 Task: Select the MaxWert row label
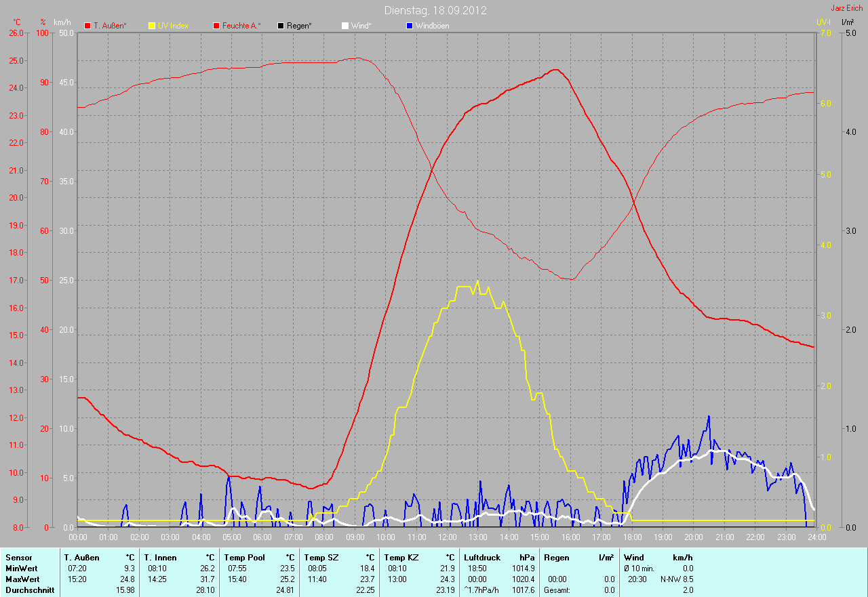(22, 579)
